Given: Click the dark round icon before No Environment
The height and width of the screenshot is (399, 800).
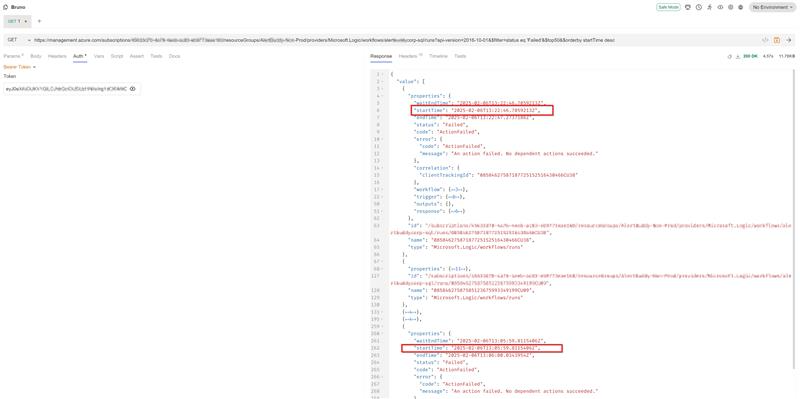Looking at the screenshot, I should [x=740, y=7].
